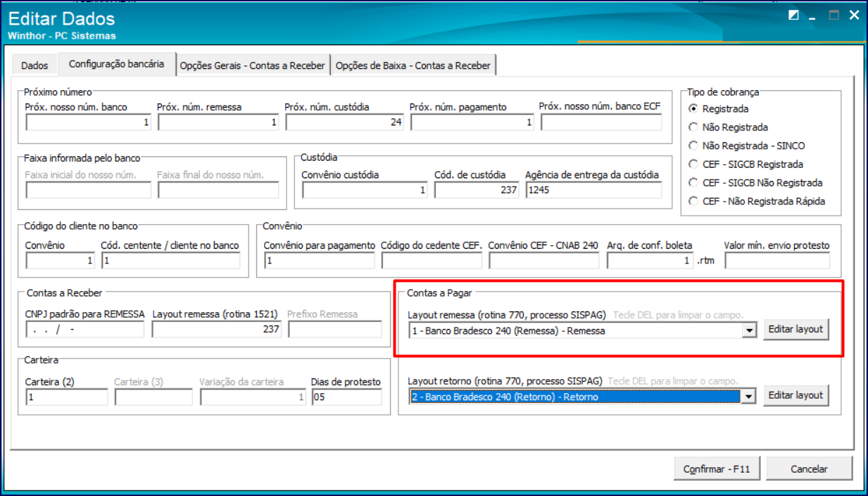Switch to the Dados tab
The image size is (868, 496).
34,66
